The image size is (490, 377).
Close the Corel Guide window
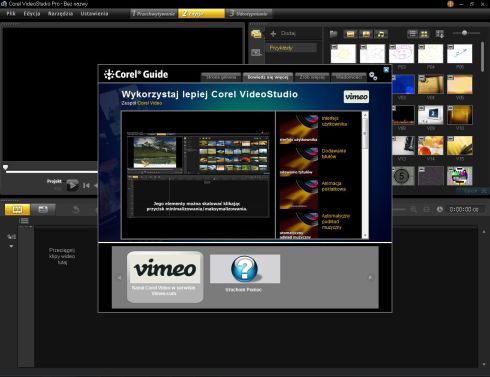coord(386,70)
